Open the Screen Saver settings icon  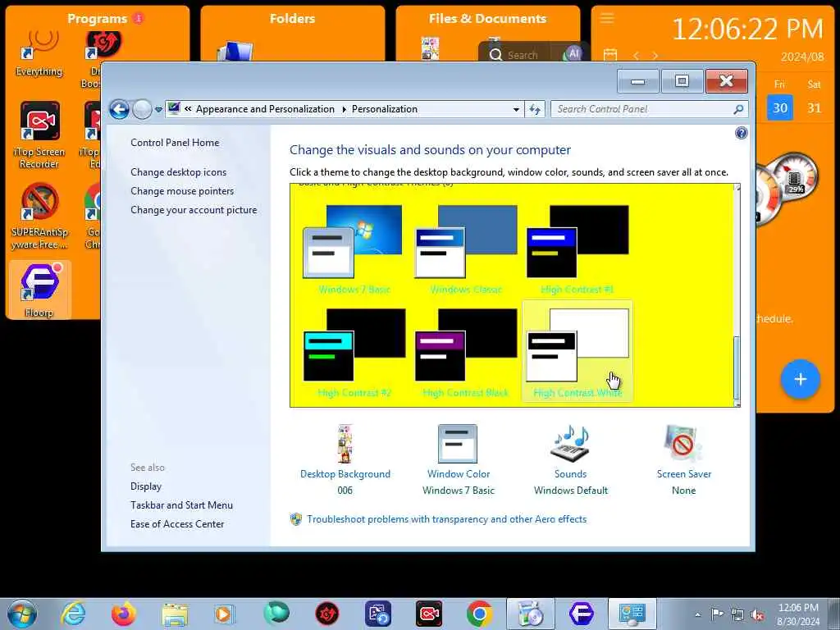682,444
